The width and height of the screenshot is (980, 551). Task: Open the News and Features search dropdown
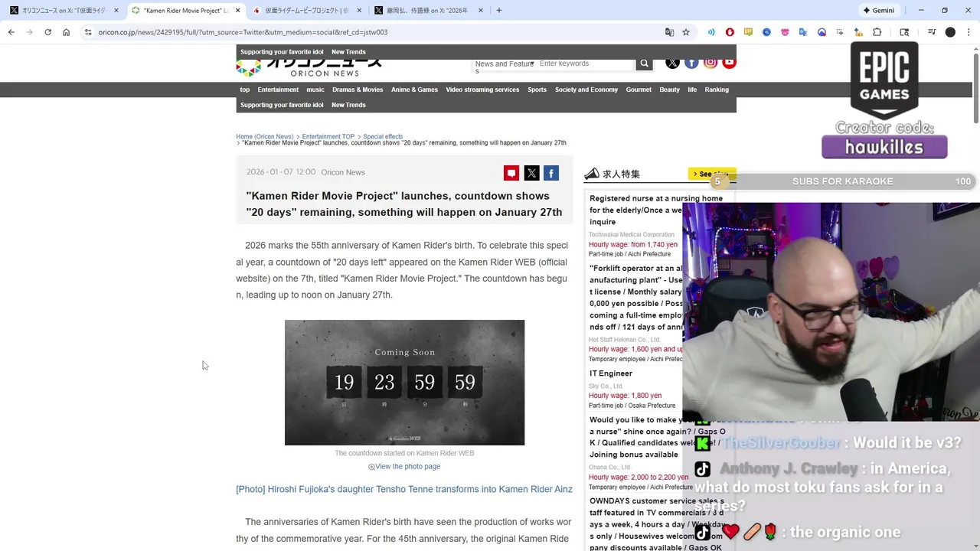[x=504, y=65]
